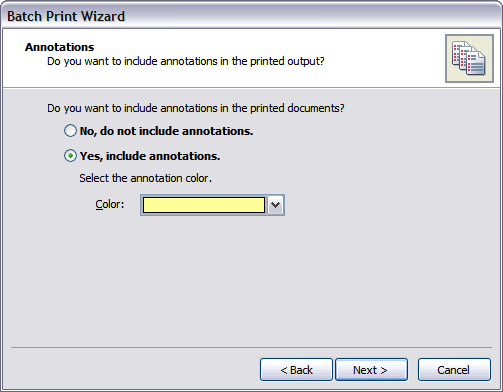The height and width of the screenshot is (392, 503).
Task: Cancel the Batch Print Wizard
Action: point(454,369)
